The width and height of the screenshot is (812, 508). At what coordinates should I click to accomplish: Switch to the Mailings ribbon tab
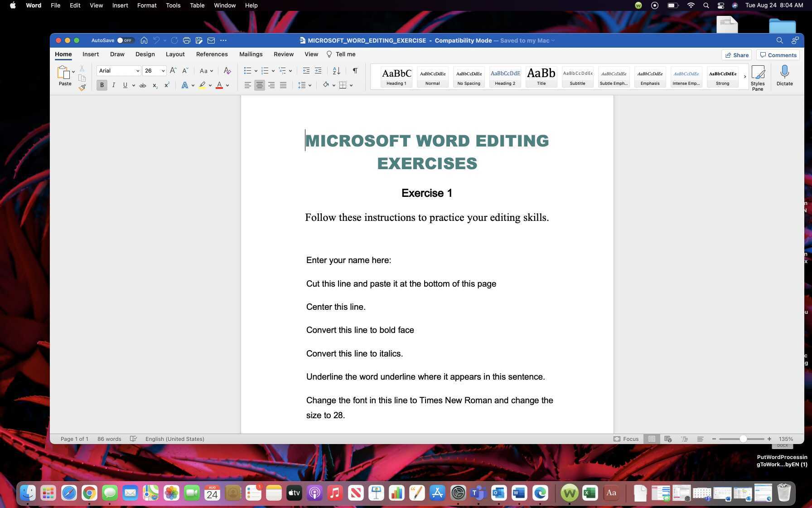pyautogui.click(x=251, y=54)
